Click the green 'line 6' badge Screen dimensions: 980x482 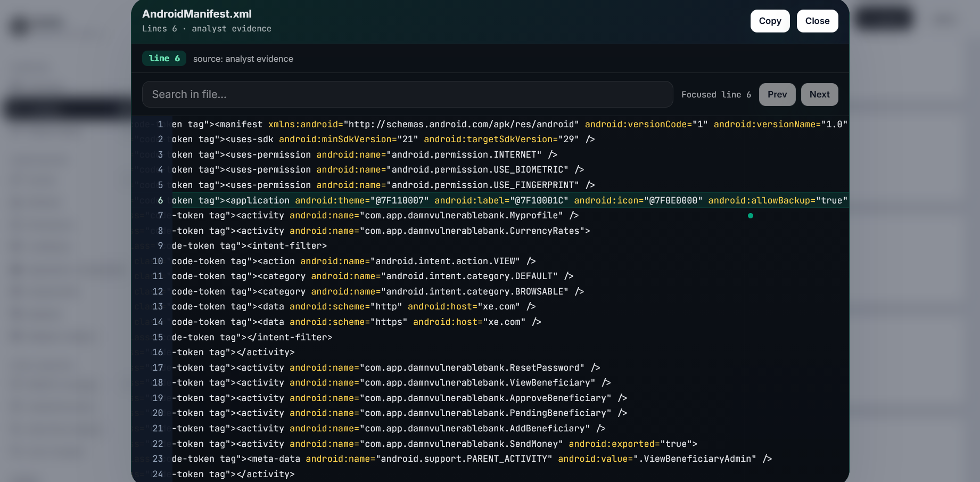164,59
